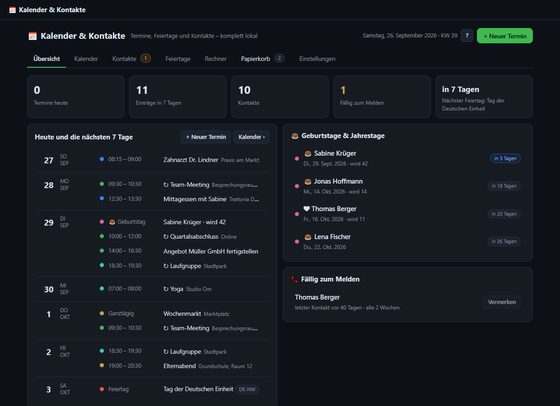Switch to the Feiertage tab
This screenshot has width=560, height=406.
tap(178, 59)
